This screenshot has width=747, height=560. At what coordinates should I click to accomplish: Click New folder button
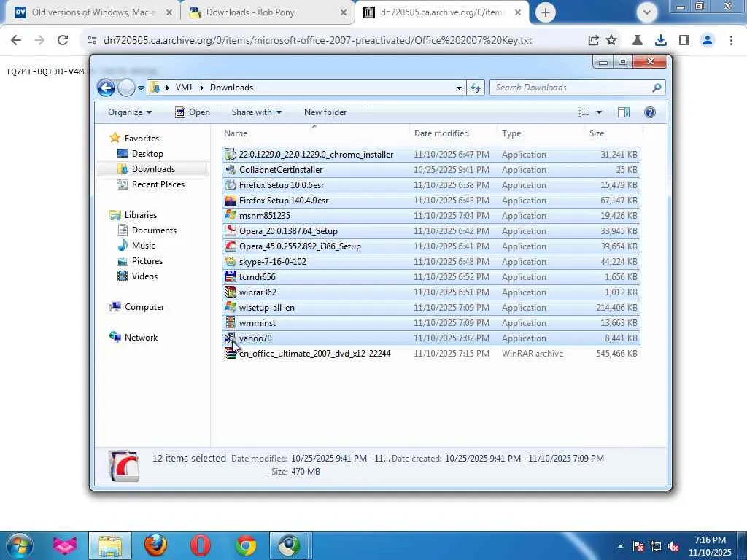coord(325,112)
